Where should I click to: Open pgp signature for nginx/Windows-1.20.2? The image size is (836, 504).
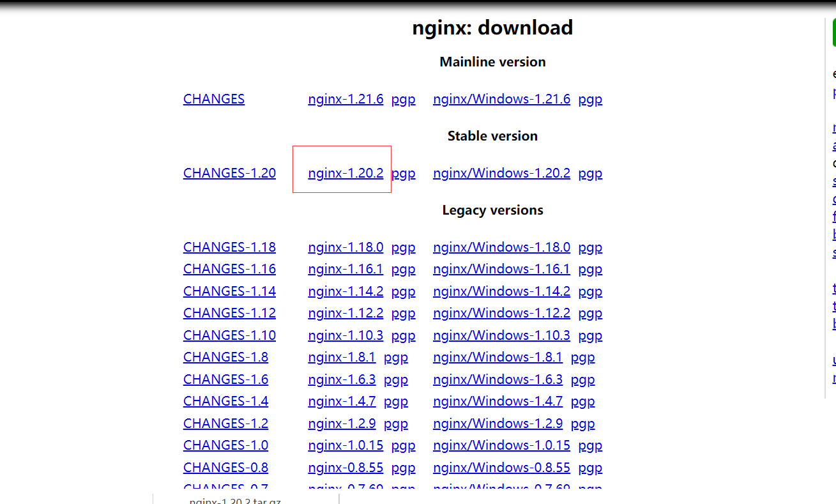click(x=590, y=173)
